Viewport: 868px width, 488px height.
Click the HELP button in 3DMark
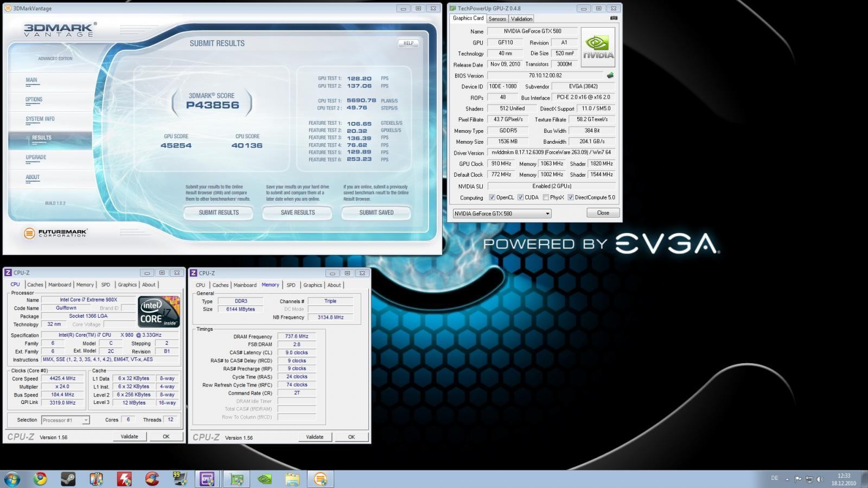[409, 43]
